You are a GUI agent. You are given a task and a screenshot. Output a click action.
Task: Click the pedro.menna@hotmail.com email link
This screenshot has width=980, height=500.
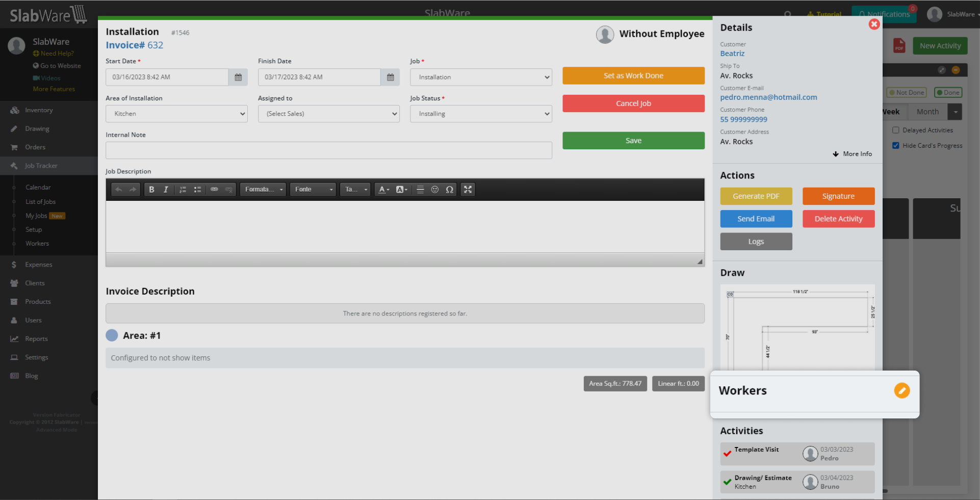click(768, 97)
